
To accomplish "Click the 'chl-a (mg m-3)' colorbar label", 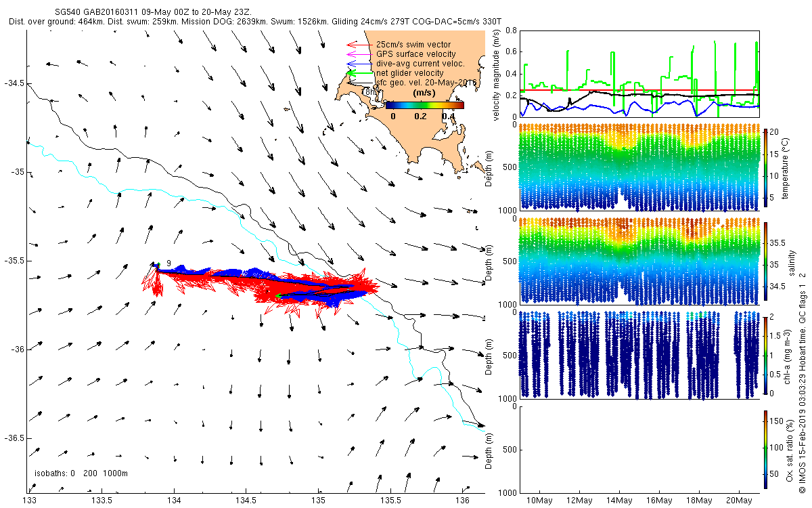I will coord(786,356).
